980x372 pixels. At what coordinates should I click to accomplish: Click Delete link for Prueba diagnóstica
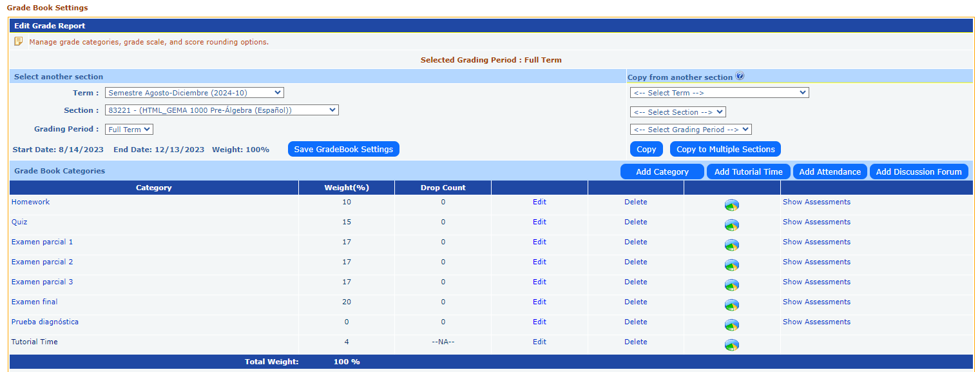point(635,322)
